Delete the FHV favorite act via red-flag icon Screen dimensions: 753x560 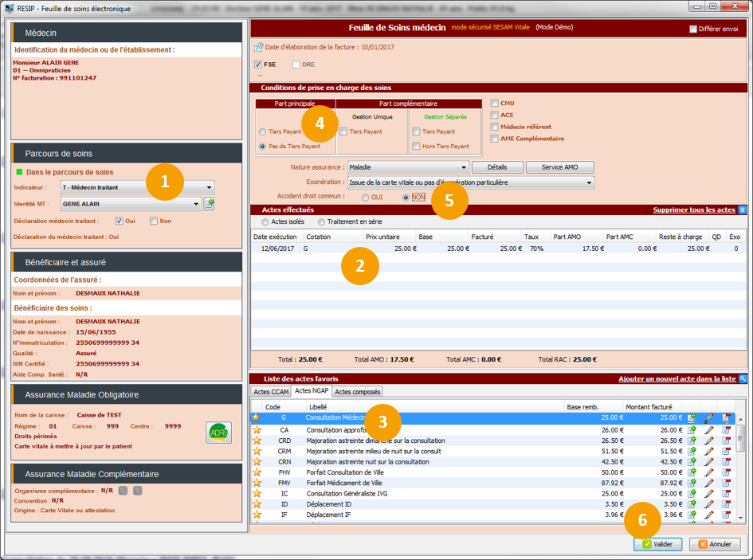pyautogui.click(x=726, y=472)
